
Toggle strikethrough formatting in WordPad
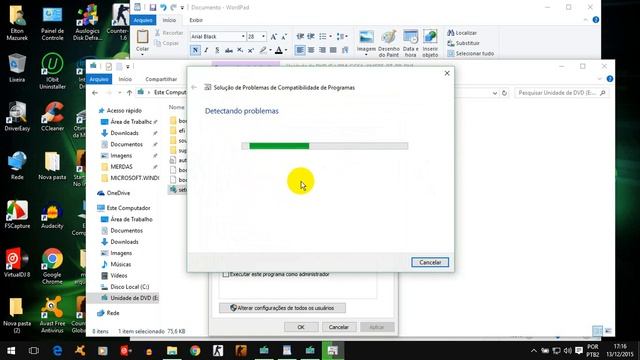pyautogui.click(x=229, y=50)
